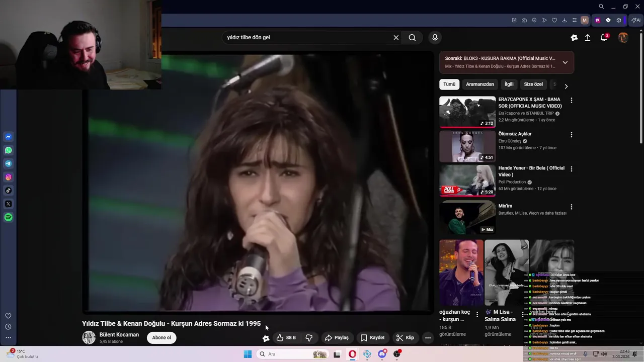Share the video via Paylaş
The width and height of the screenshot is (644, 362).
coord(337,338)
